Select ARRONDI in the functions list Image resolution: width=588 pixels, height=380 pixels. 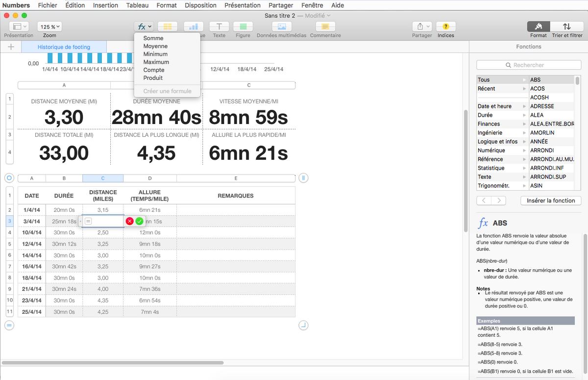point(542,151)
